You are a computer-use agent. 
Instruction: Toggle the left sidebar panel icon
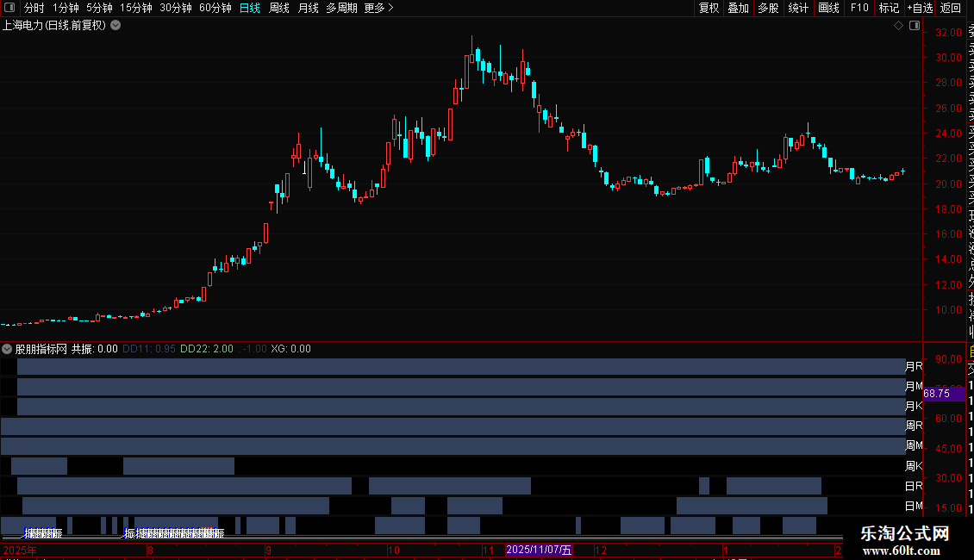coord(9,8)
